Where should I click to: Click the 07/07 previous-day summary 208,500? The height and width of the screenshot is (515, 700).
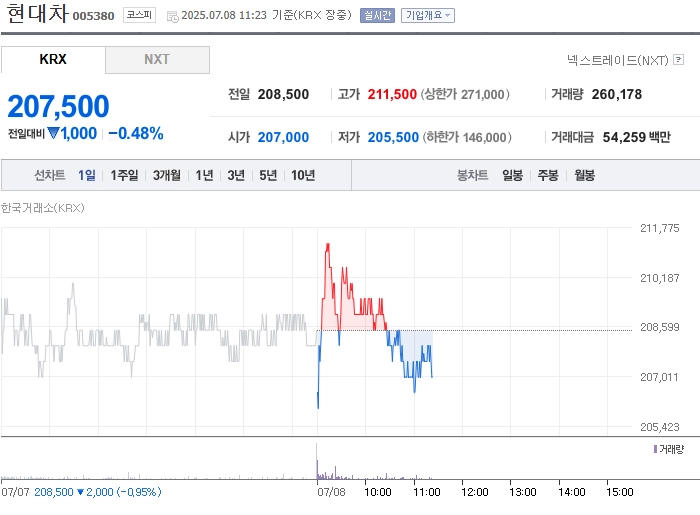pos(54,492)
